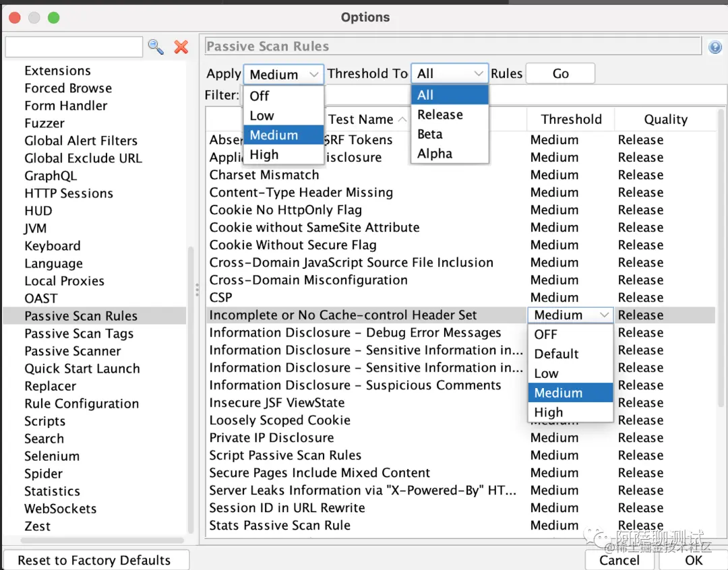Click the options tree vertical scrollbar

(x=190, y=390)
